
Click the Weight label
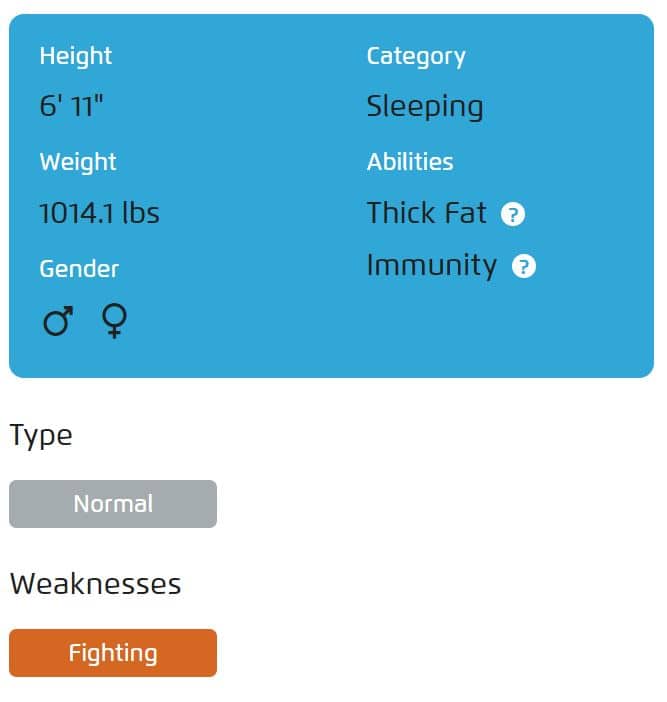[x=78, y=163]
